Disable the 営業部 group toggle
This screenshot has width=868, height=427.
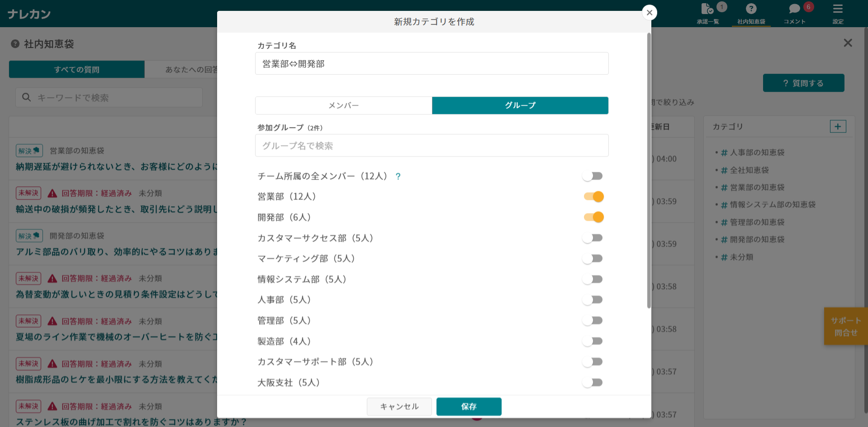point(593,197)
